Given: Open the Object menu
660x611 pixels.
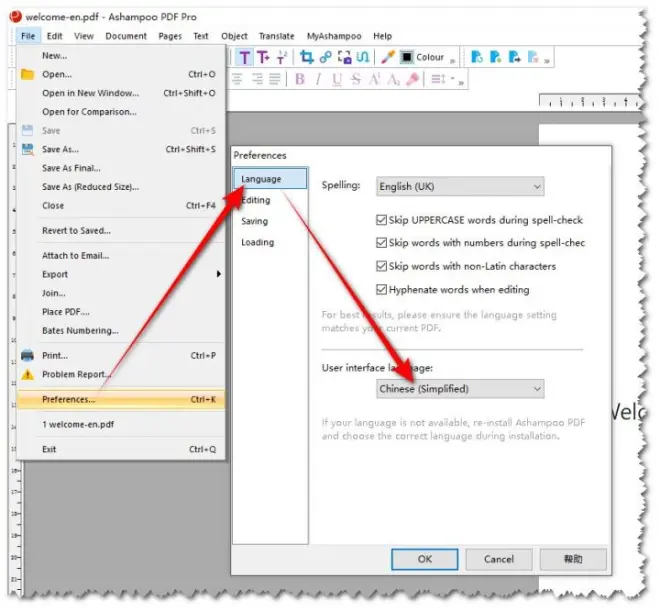Looking at the screenshot, I should pos(234,36).
